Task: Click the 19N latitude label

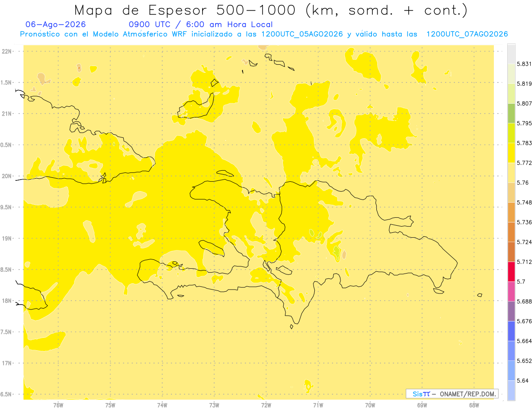Action: point(7,239)
